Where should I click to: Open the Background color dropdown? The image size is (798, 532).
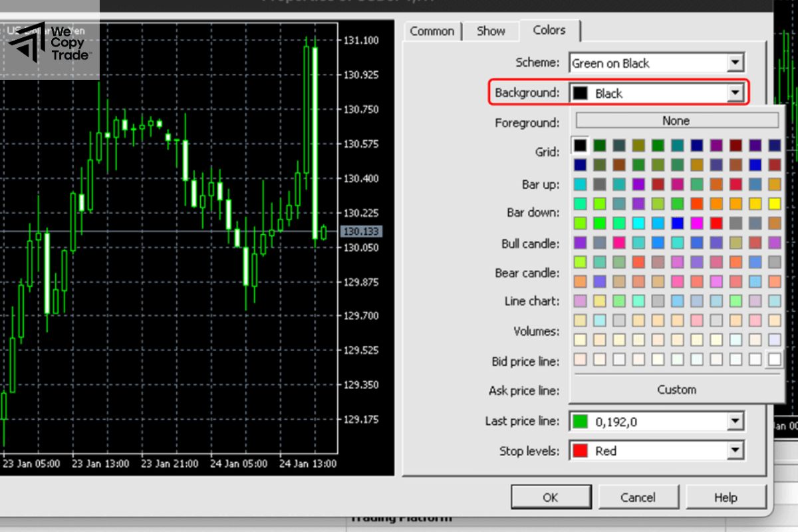coord(736,92)
